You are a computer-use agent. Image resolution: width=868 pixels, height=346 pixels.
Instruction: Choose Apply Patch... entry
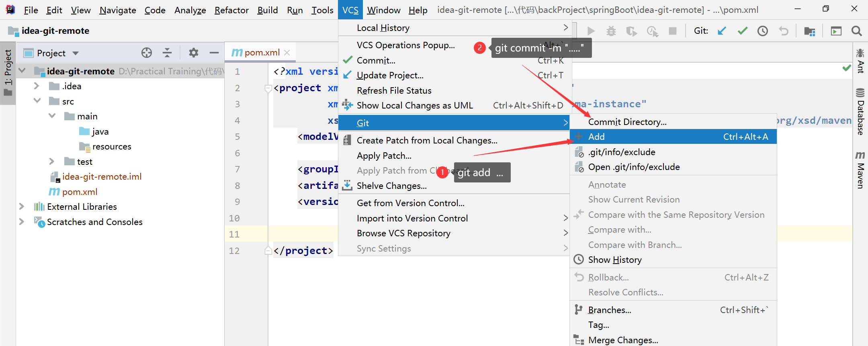point(454,156)
